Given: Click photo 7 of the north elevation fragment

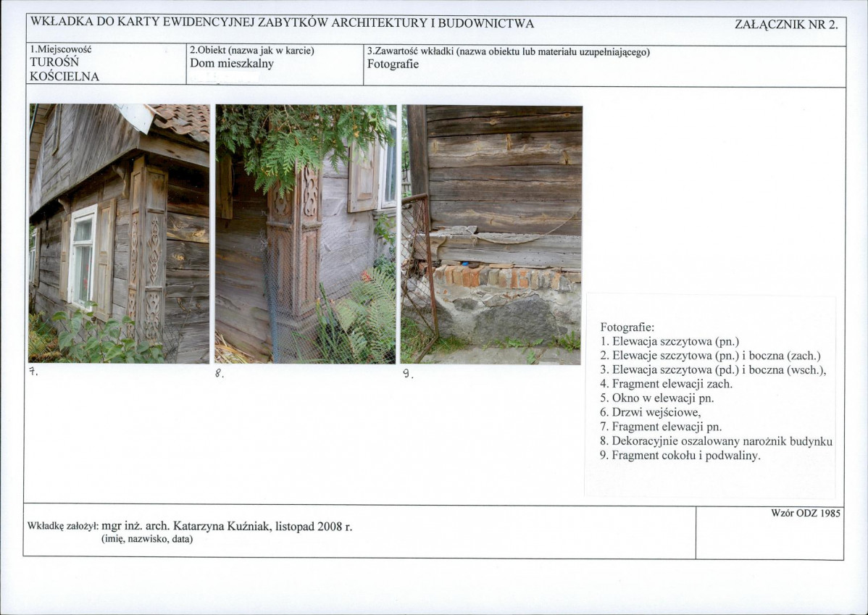Looking at the screenshot, I should coord(119,233).
